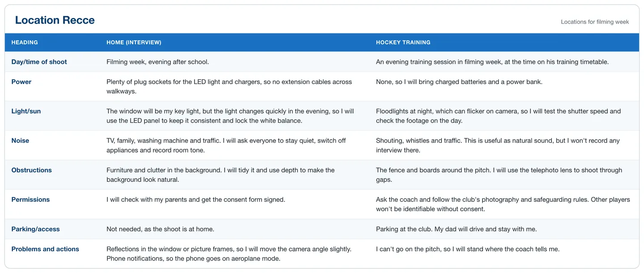Image resolution: width=644 pixels, height=273 pixels.
Task: Select the cell starting "Parking at the club"
Action: pos(504,229)
